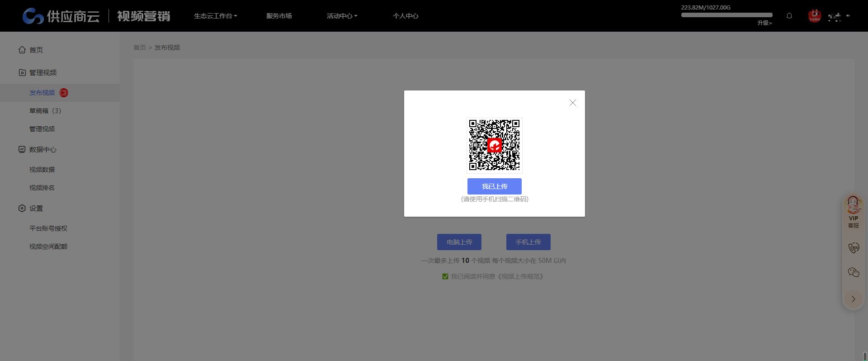Click the 数据中心 chart icon

point(22,149)
